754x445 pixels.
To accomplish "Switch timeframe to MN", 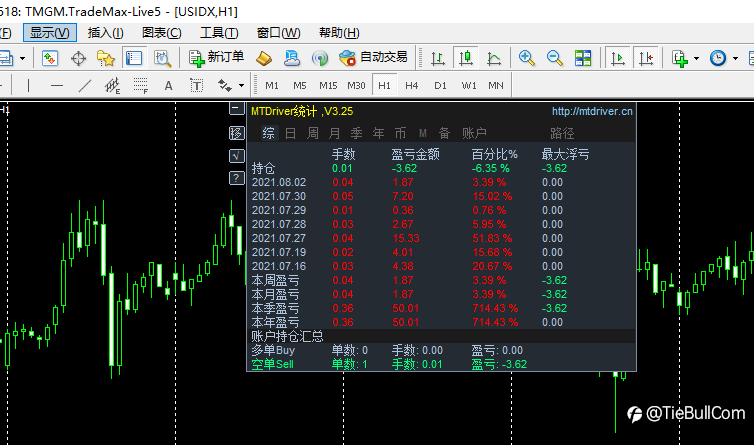I will coord(496,86).
